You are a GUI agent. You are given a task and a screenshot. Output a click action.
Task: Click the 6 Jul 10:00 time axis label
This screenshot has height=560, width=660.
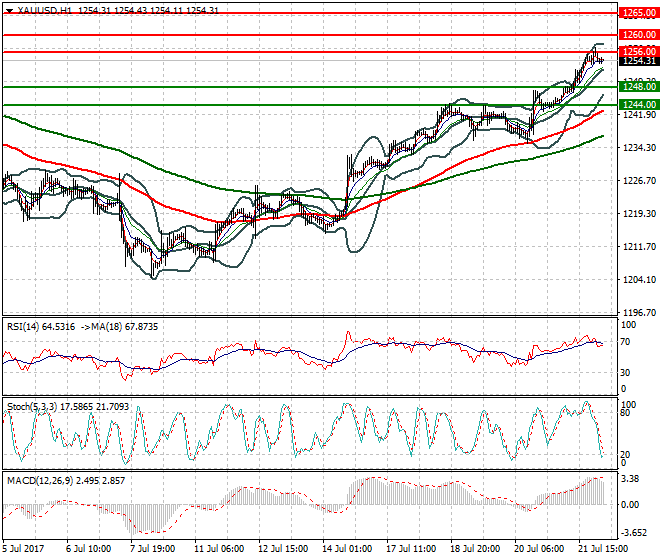pos(89,549)
